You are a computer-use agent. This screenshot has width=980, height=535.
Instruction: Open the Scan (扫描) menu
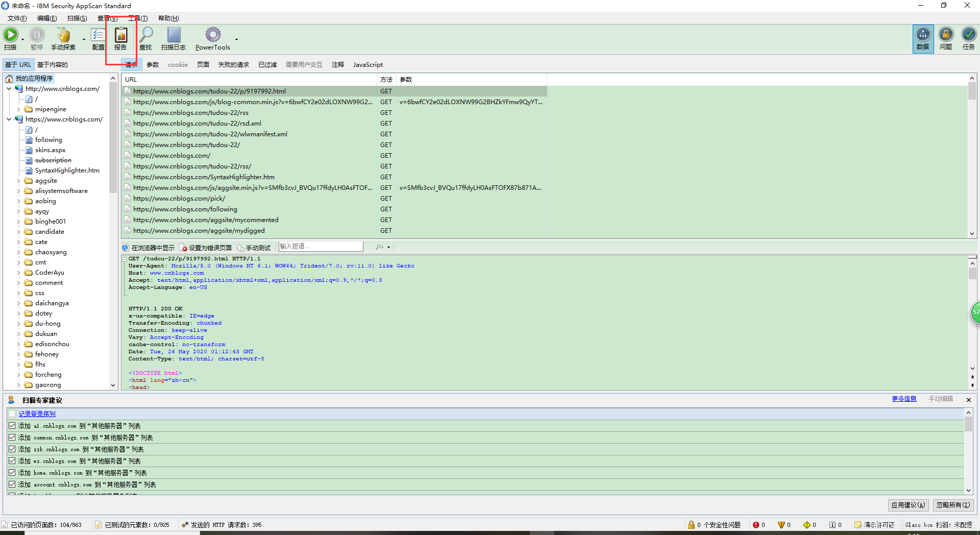click(x=77, y=18)
